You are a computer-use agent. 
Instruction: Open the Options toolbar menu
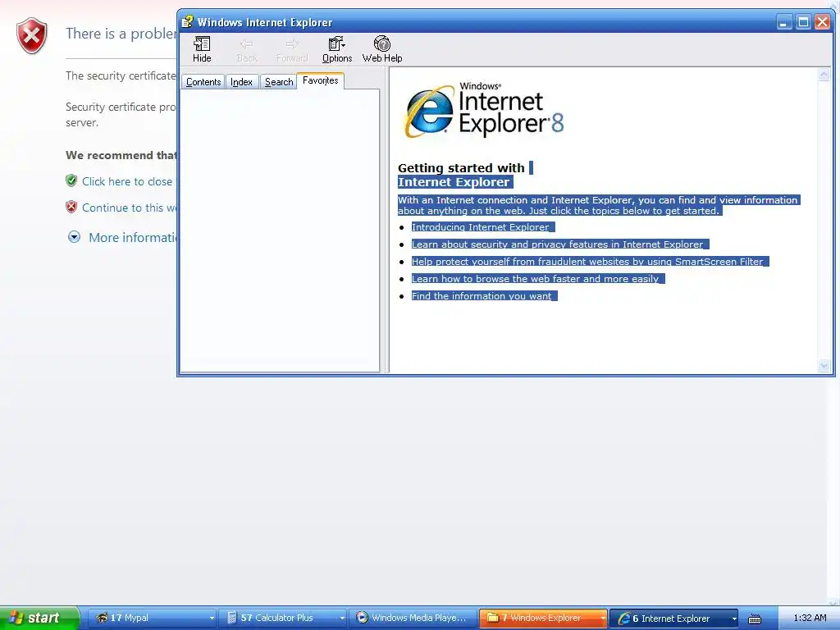tap(337, 49)
